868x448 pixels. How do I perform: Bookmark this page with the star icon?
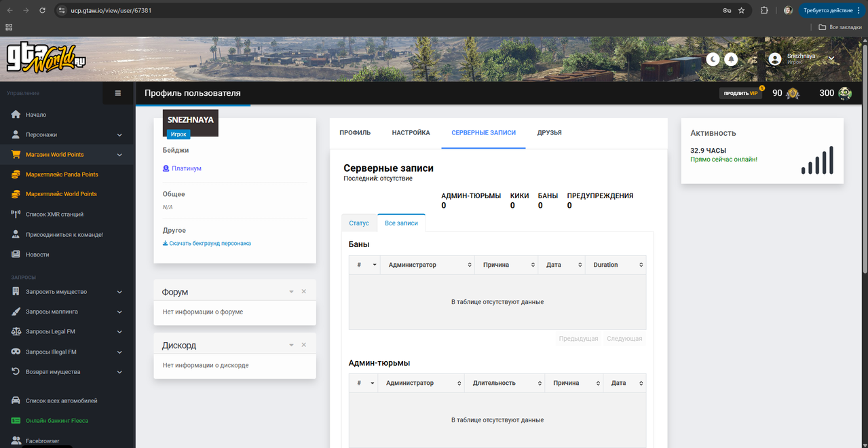(x=741, y=10)
